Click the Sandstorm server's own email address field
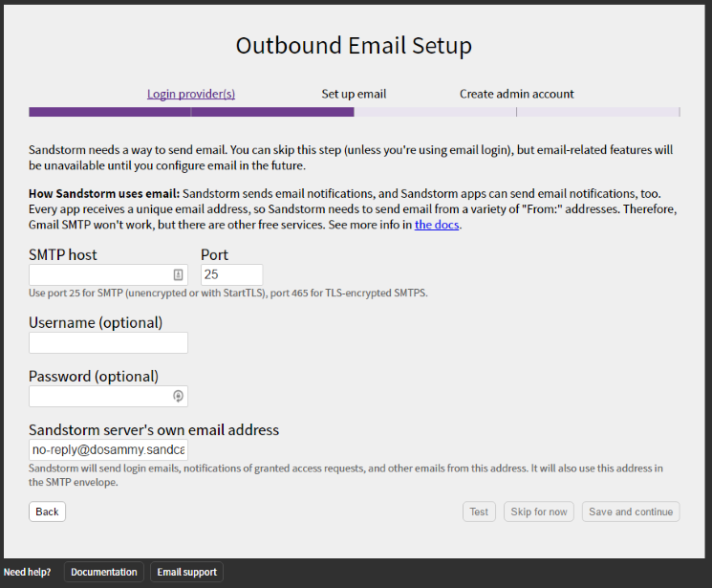The height and width of the screenshot is (588, 712). pos(108,450)
